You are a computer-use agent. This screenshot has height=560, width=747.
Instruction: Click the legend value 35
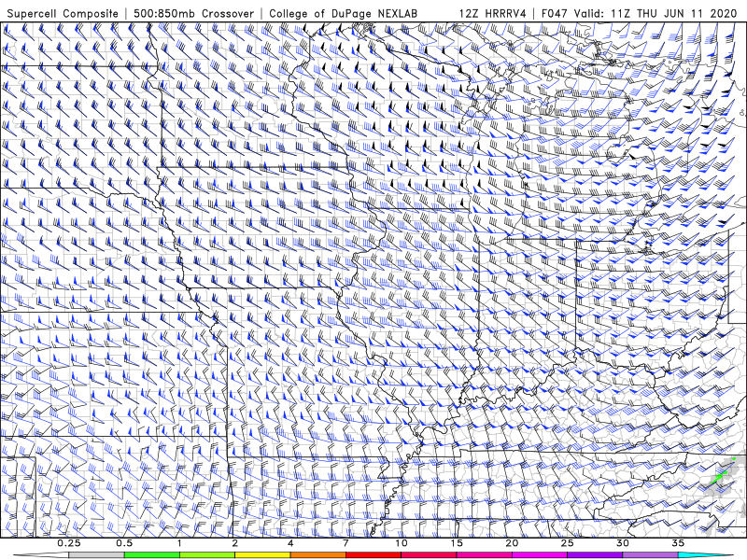[678, 543]
